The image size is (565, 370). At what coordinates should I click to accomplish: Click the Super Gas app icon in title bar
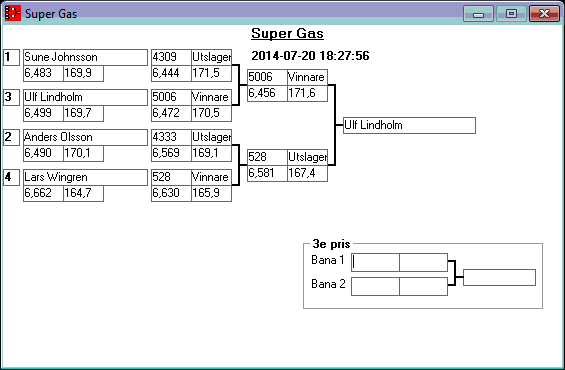(13, 13)
